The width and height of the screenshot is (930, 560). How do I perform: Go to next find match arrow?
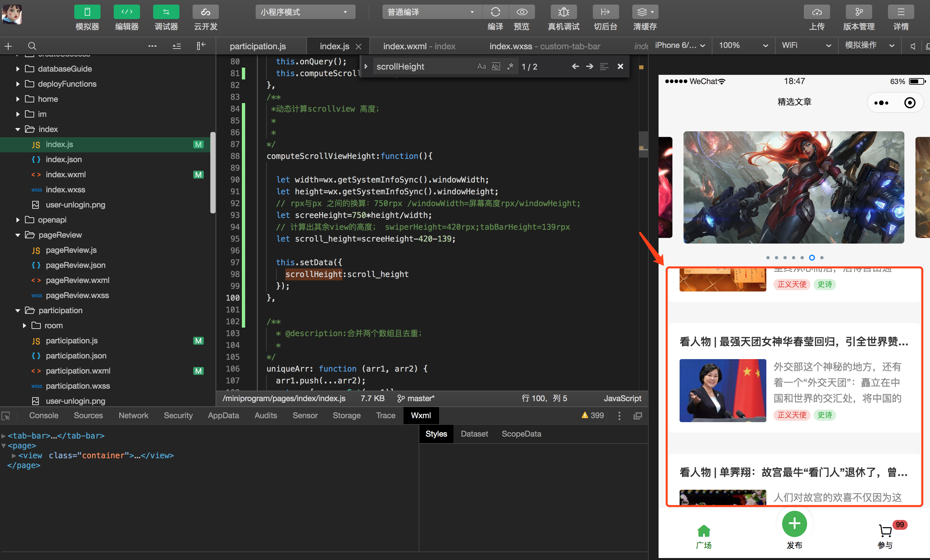click(590, 67)
